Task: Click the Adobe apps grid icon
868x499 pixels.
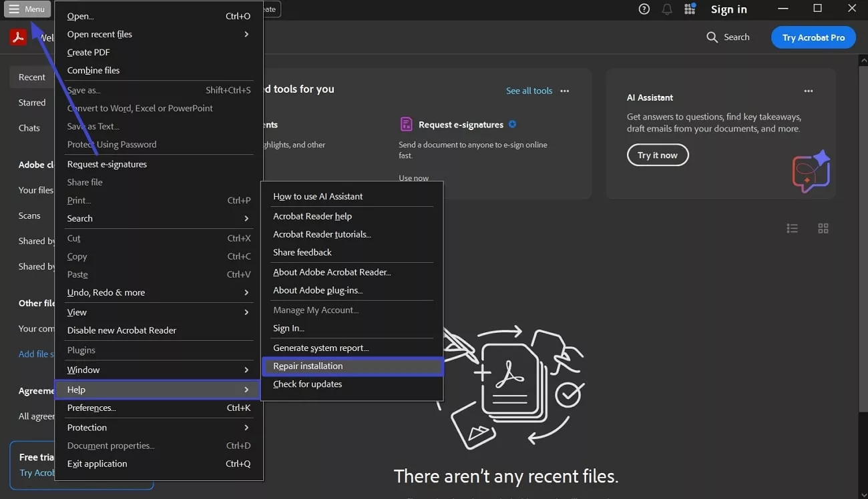Action: coord(690,9)
